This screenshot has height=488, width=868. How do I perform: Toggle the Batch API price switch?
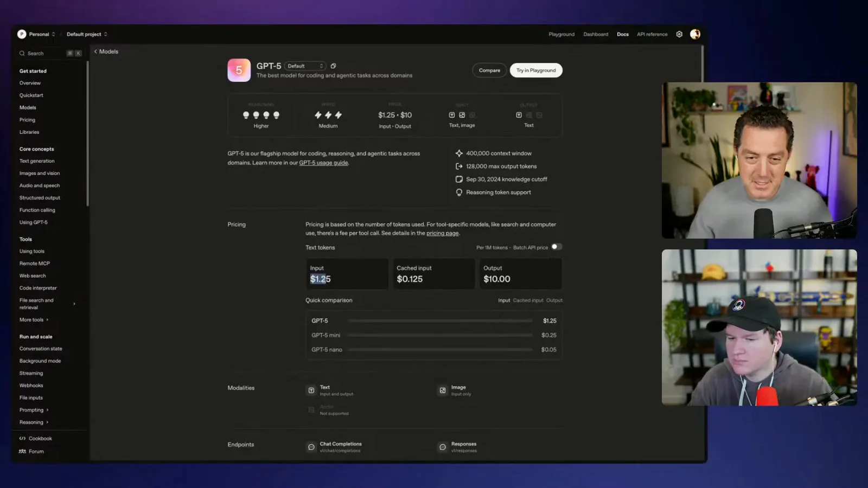pos(557,247)
